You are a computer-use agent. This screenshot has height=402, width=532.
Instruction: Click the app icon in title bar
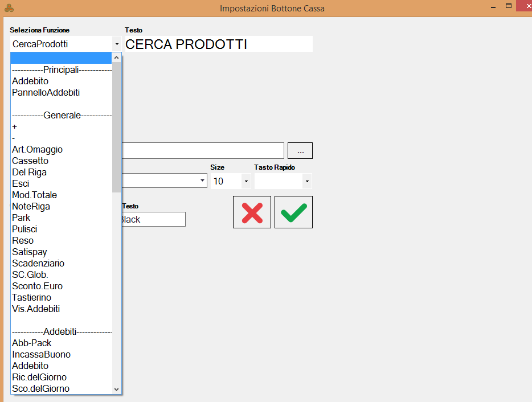(x=9, y=8)
